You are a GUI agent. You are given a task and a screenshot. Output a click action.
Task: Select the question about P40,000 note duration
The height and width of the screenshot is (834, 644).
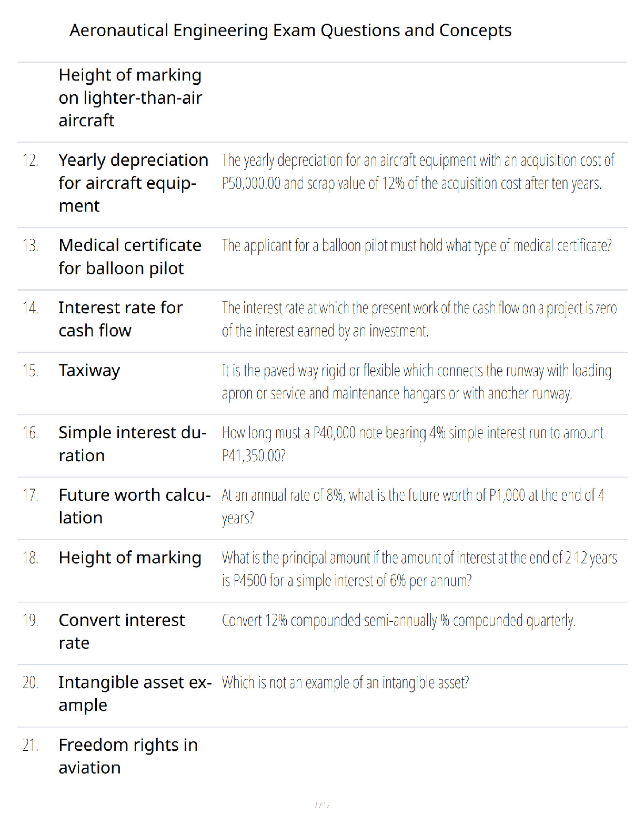(412, 444)
